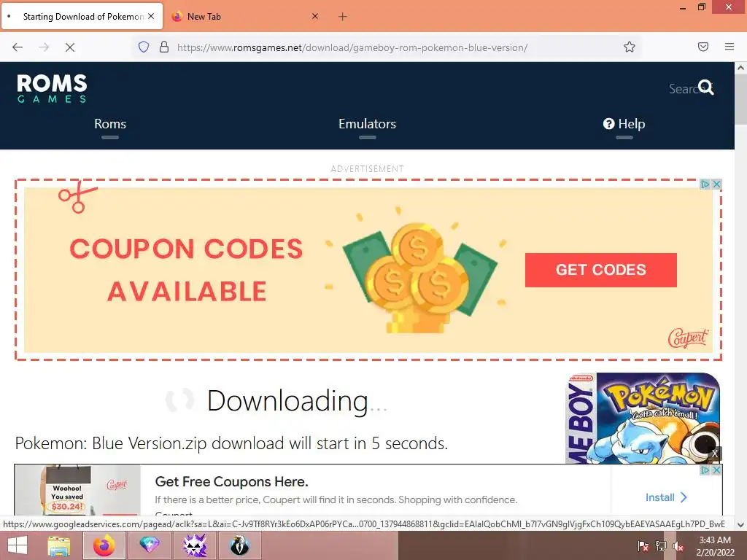Close the coupon codes banner ad
The height and width of the screenshot is (560, 747).
click(x=716, y=184)
